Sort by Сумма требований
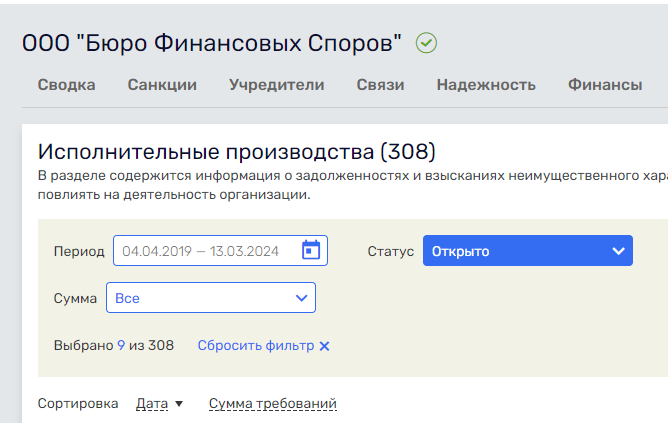 272,404
